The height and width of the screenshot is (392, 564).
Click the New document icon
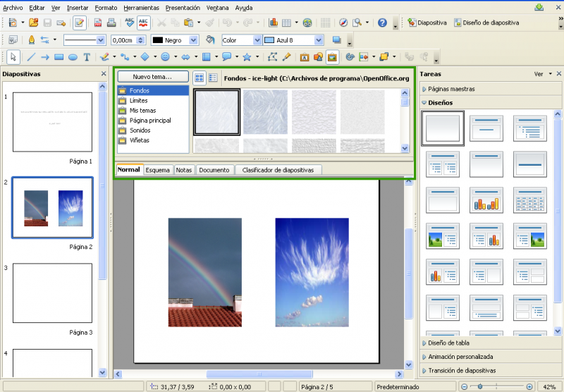tap(13, 23)
